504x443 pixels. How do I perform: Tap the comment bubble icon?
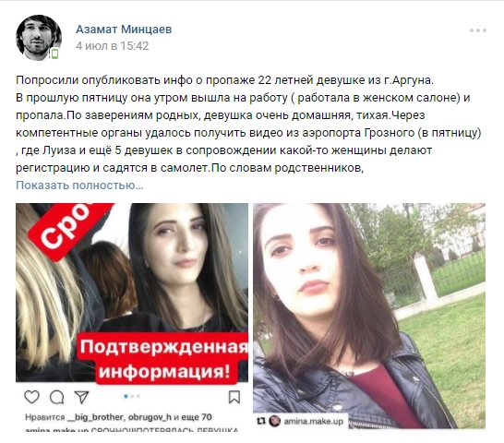pos(57,397)
